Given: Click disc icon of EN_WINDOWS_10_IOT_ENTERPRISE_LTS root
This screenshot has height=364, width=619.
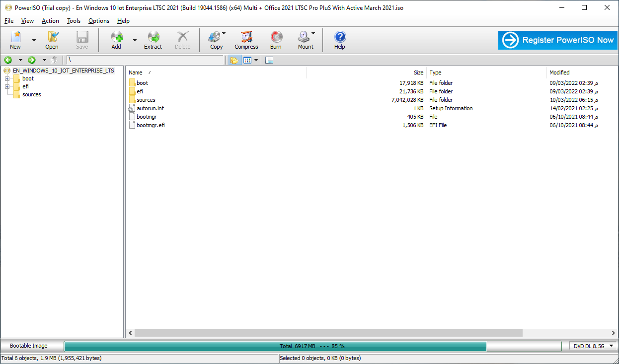Looking at the screenshot, I should point(7,71).
